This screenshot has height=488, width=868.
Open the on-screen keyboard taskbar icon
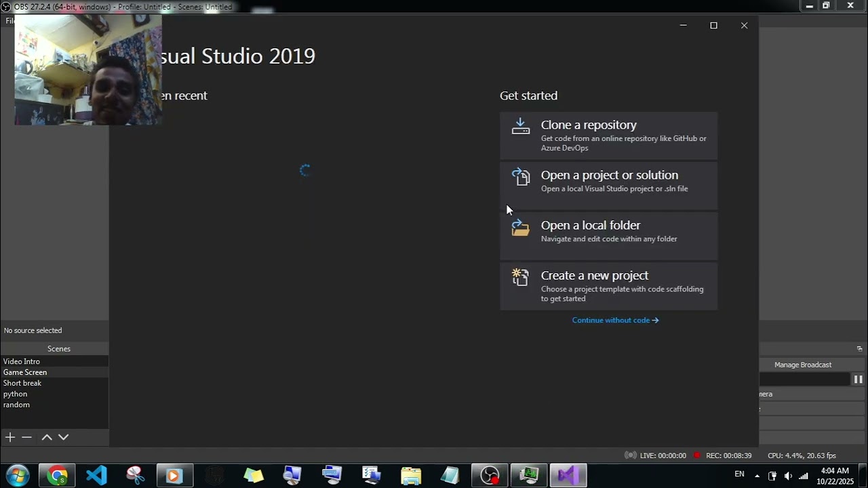coord(332,475)
